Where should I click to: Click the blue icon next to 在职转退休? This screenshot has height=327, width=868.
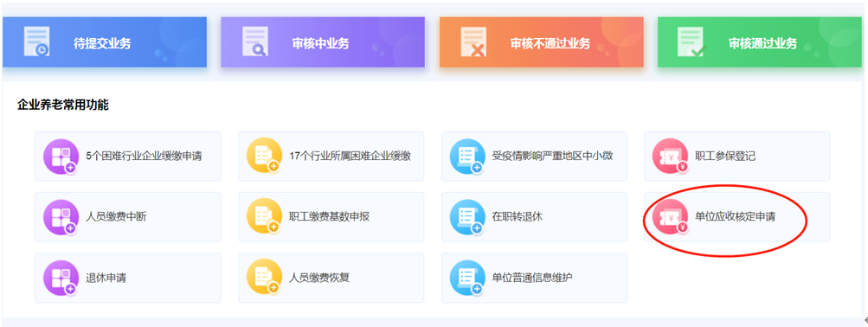point(466,217)
